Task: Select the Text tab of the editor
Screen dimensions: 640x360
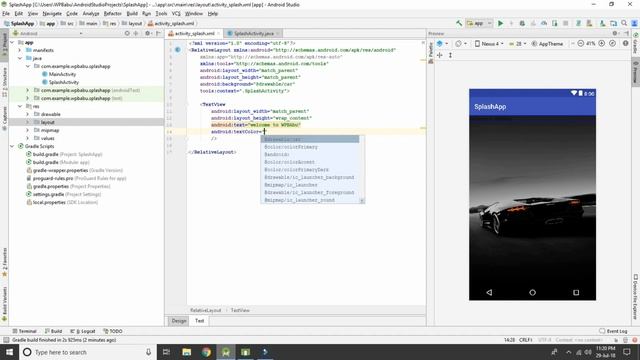Action: pos(199,321)
